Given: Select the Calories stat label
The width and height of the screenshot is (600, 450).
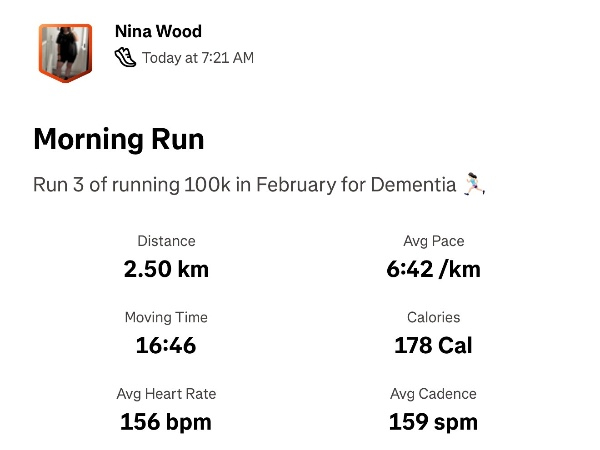Looking at the screenshot, I should [433, 317].
